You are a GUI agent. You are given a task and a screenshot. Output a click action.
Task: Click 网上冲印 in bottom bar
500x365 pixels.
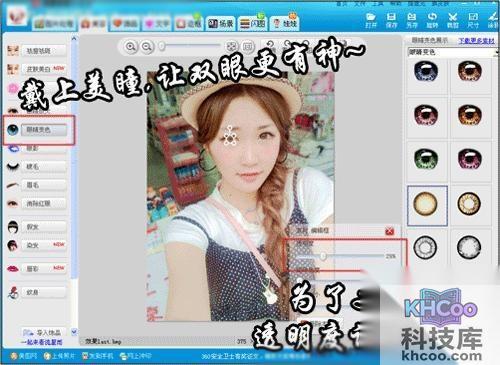136,356
